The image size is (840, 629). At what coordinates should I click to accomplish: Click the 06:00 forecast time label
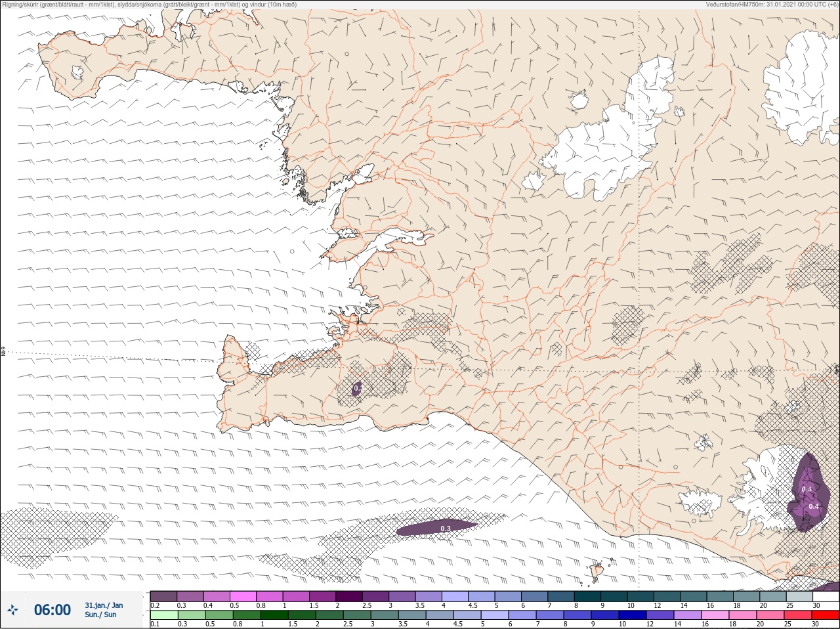pyautogui.click(x=52, y=610)
